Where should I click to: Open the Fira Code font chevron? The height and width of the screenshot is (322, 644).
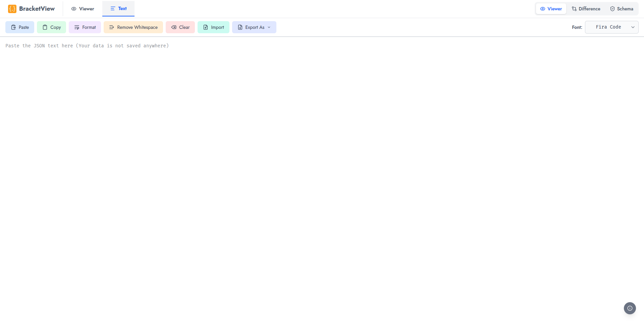click(x=633, y=27)
